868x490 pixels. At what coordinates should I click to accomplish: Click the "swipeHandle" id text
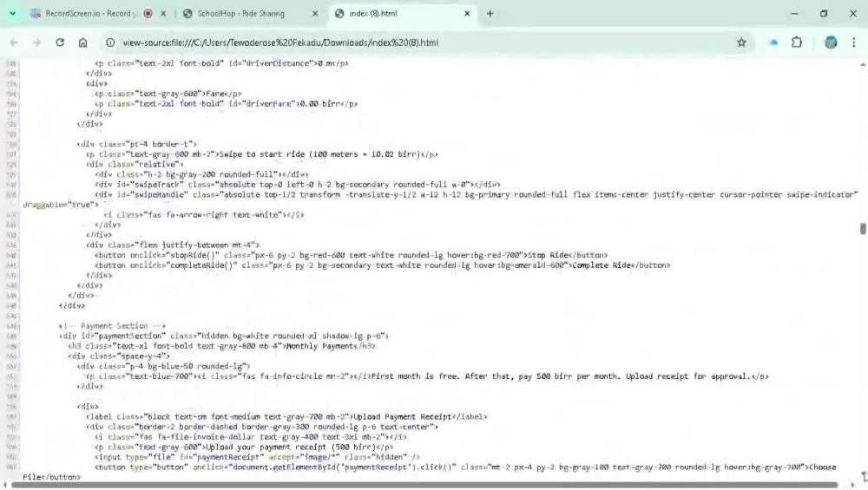click(x=150, y=194)
